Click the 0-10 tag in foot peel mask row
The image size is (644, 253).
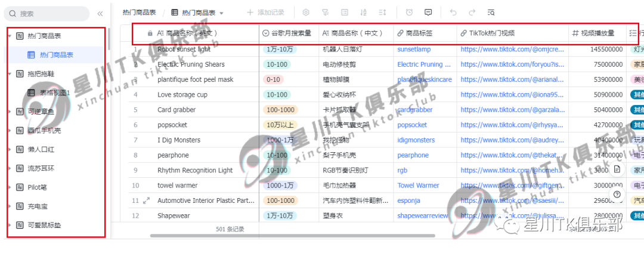[273, 79]
